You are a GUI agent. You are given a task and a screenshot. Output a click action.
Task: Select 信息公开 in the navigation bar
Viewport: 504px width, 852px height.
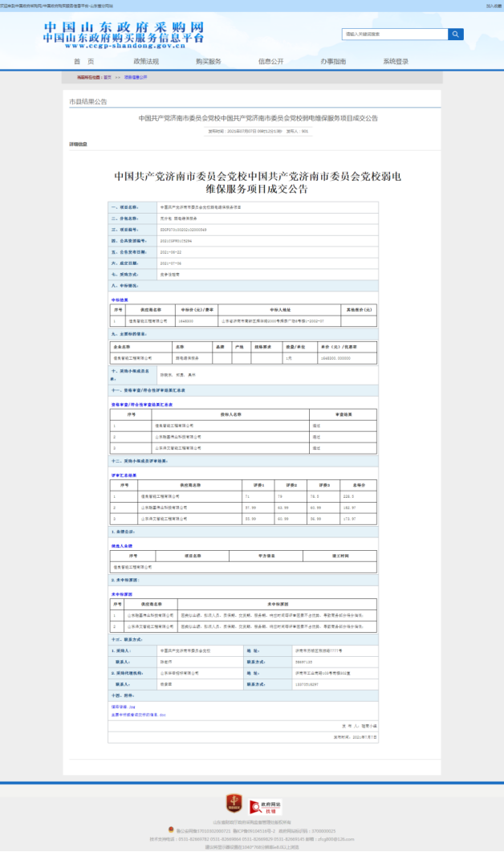pos(270,61)
